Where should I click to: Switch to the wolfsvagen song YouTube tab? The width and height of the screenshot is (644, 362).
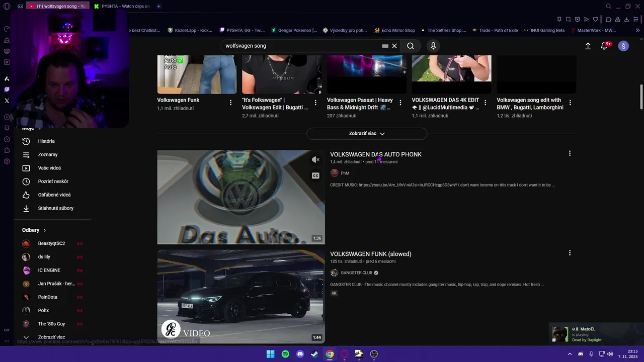57,6
